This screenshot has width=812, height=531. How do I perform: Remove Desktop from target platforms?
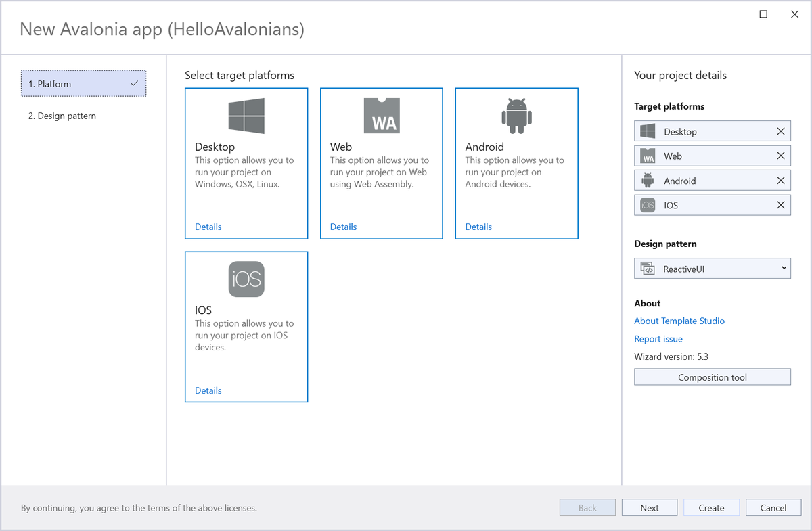click(781, 131)
